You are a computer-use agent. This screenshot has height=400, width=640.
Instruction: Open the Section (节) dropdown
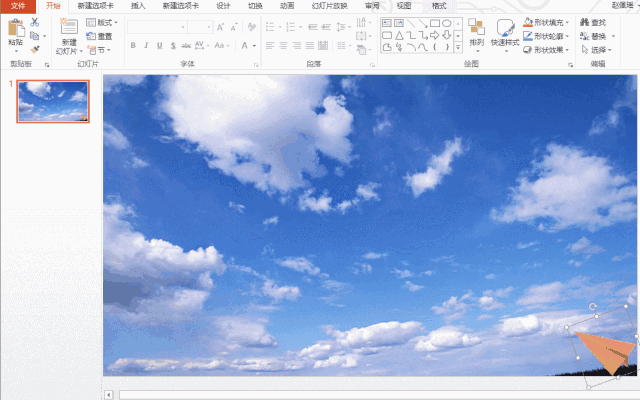coord(99,50)
